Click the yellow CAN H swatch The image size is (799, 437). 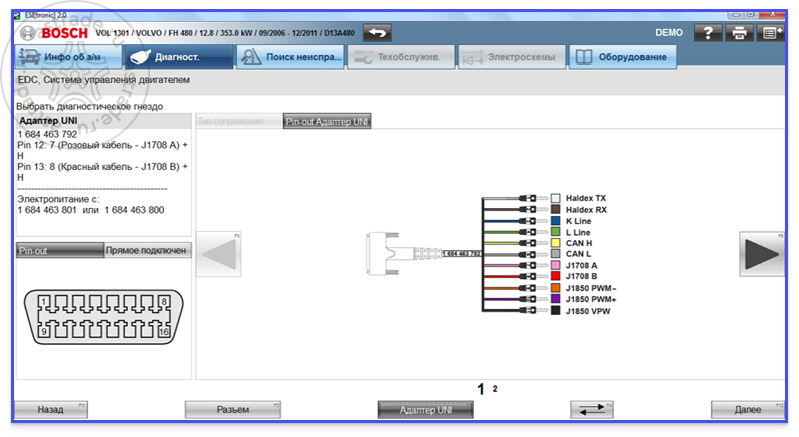pyautogui.click(x=555, y=243)
